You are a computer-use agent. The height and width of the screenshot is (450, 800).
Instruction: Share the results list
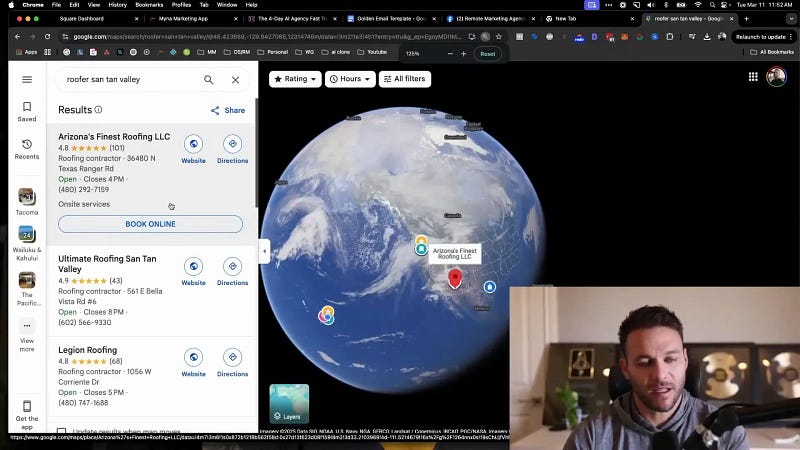(228, 110)
